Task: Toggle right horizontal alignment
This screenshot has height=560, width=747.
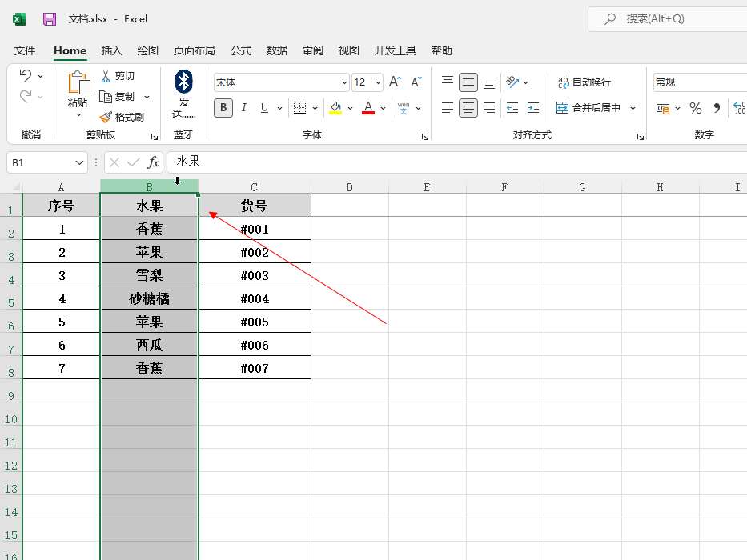Action: tap(489, 108)
